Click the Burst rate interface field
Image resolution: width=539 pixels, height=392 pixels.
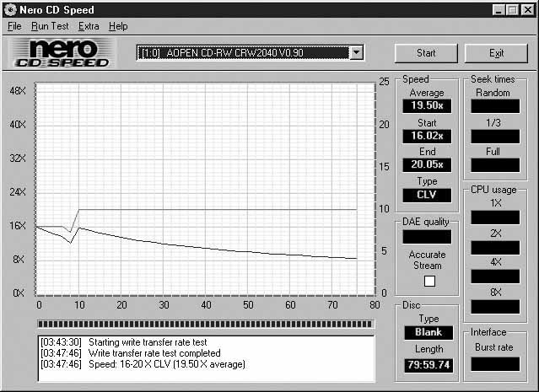coord(495,364)
